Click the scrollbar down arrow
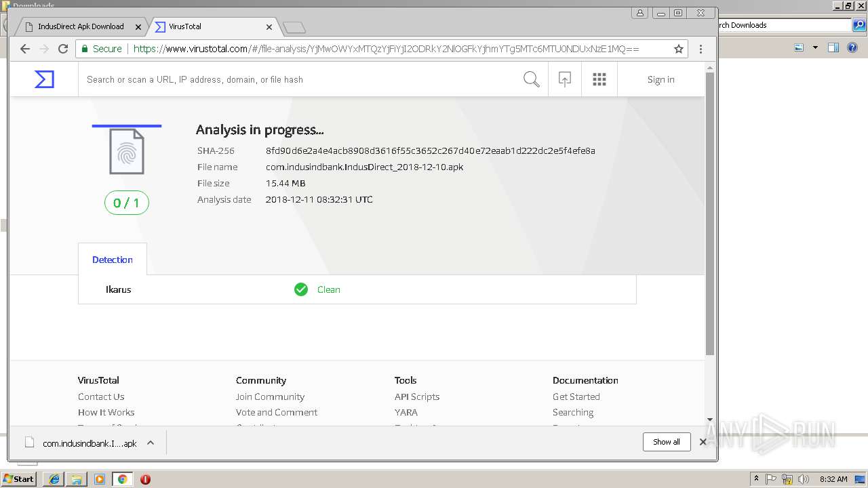Viewport: 868px width, 488px height. pos(710,420)
